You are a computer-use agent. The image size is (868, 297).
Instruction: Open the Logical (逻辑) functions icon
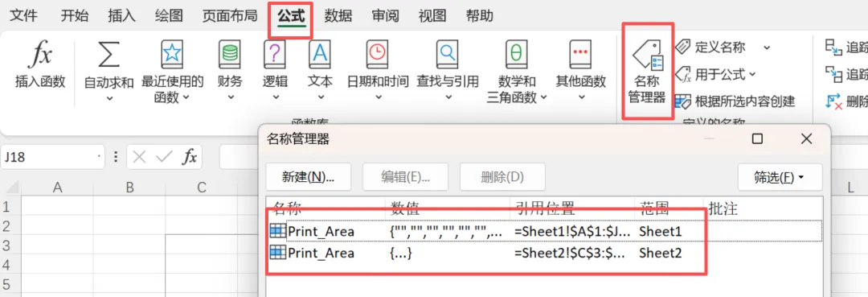(x=275, y=54)
